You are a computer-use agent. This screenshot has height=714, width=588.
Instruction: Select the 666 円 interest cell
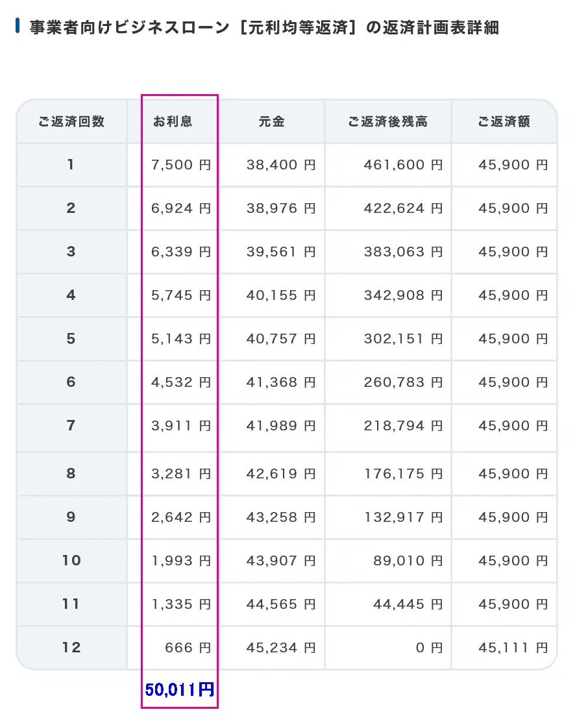(173, 648)
